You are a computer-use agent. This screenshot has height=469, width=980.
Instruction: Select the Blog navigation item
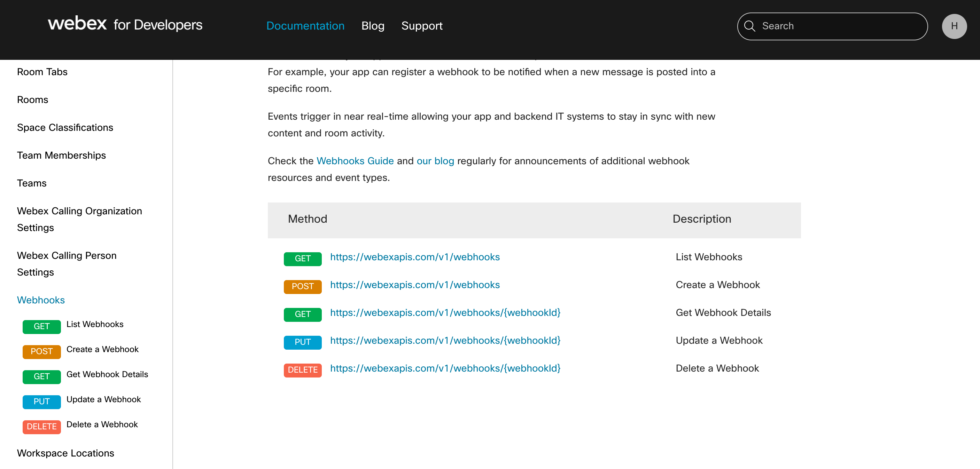tap(373, 26)
